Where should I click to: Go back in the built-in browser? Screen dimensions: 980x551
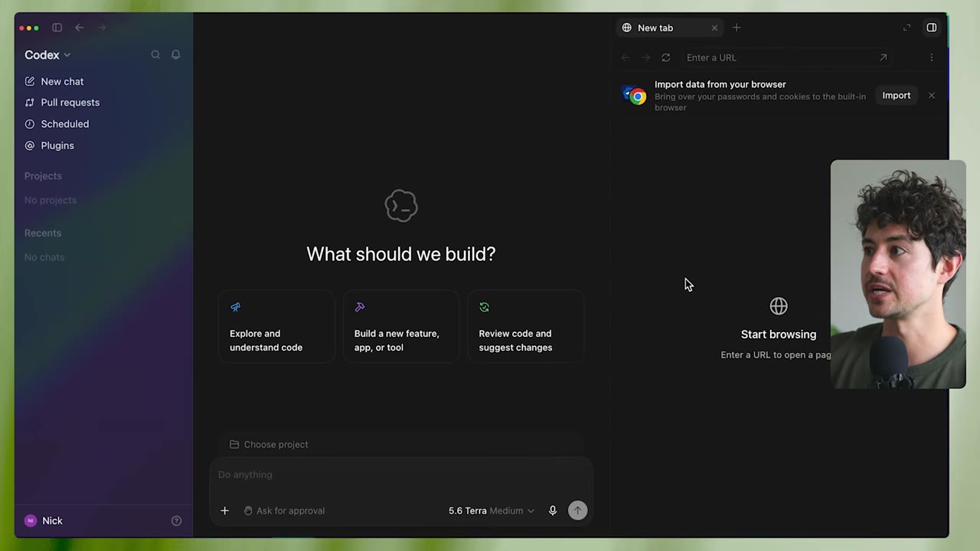(626, 57)
